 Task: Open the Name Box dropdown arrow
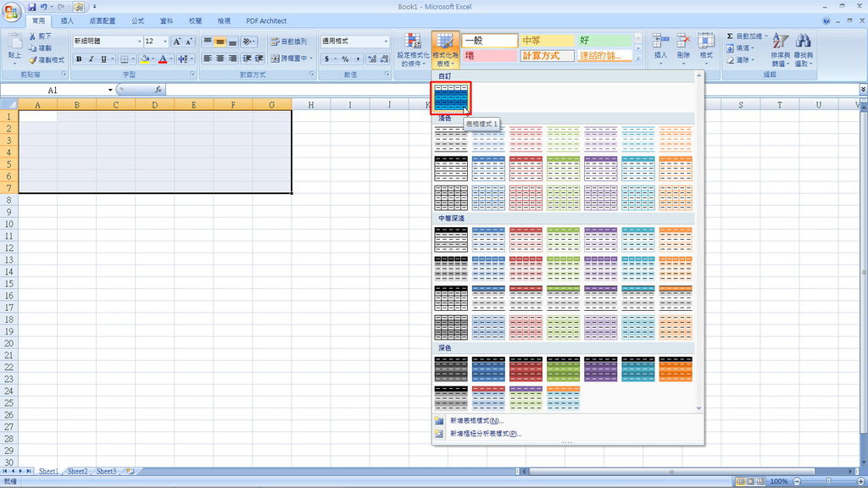pos(110,90)
